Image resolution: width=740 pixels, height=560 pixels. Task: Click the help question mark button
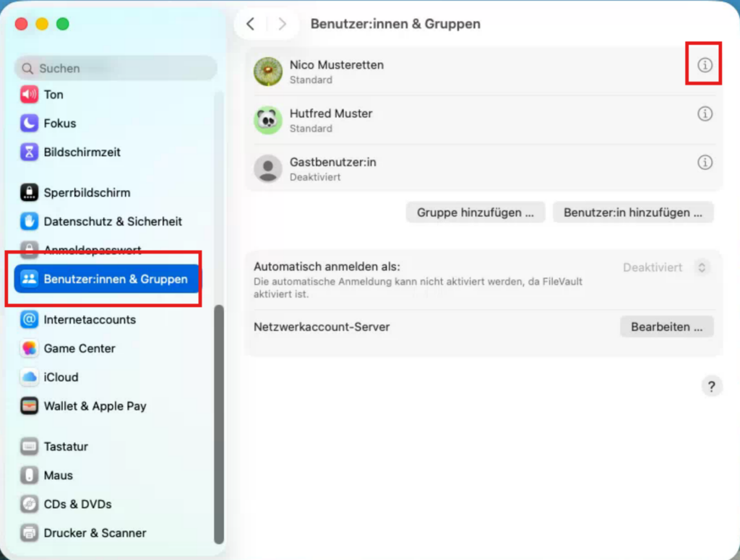712,387
